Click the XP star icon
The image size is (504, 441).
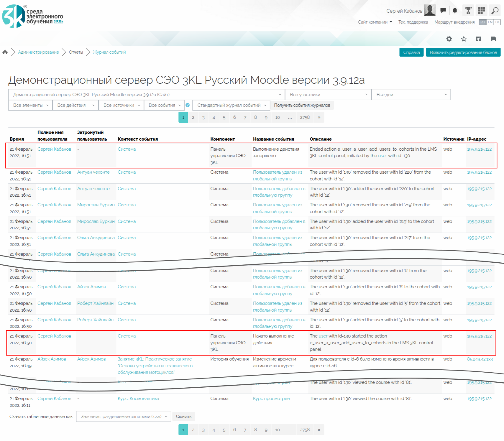[464, 39]
